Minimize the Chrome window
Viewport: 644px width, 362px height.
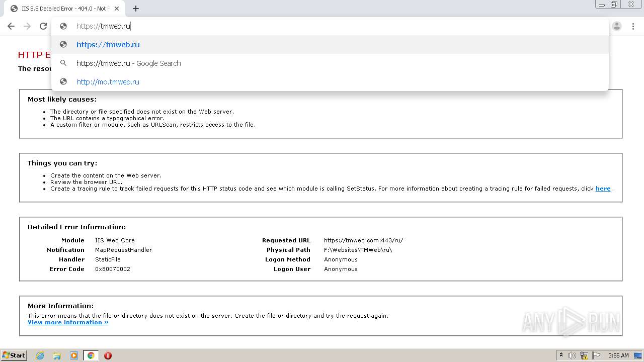click(x=601, y=4)
